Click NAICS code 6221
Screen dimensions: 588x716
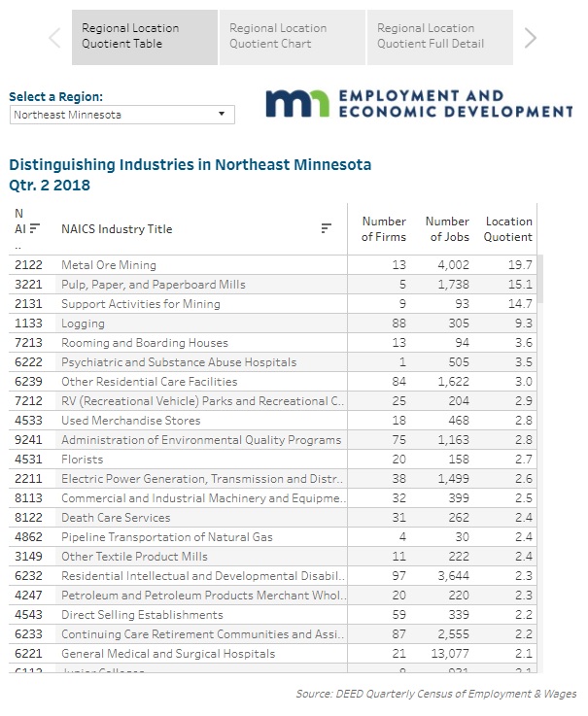coord(28,654)
